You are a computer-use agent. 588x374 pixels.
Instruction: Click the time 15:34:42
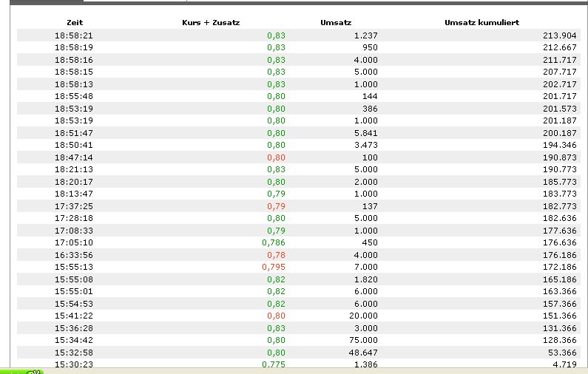click(74, 339)
